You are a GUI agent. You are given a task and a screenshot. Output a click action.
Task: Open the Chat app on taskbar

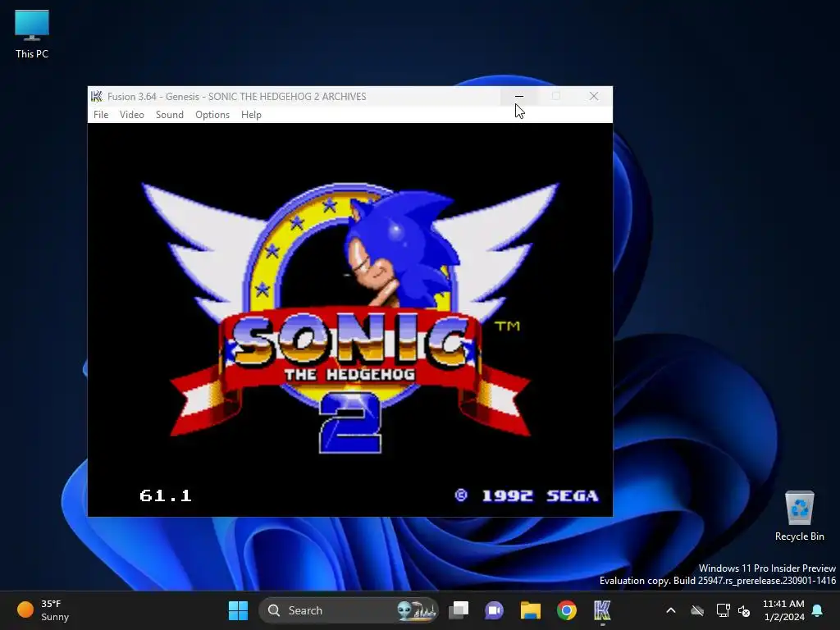pos(494,610)
